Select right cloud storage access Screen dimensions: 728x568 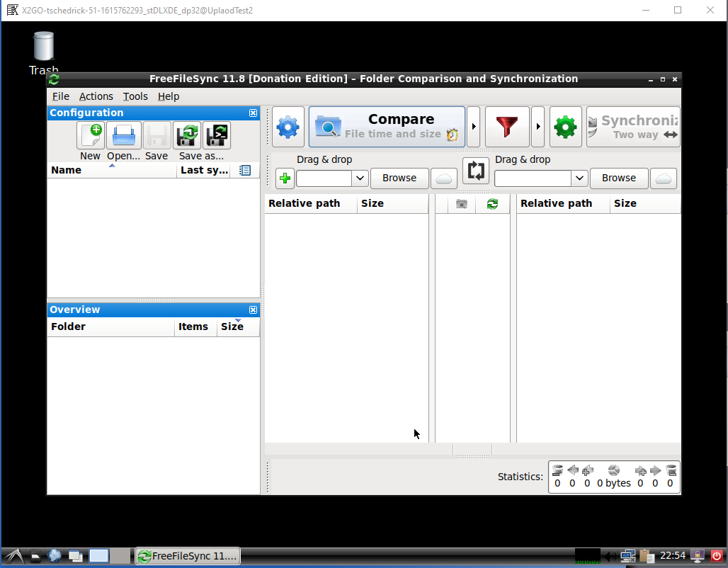pyautogui.click(x=664, y=178)
